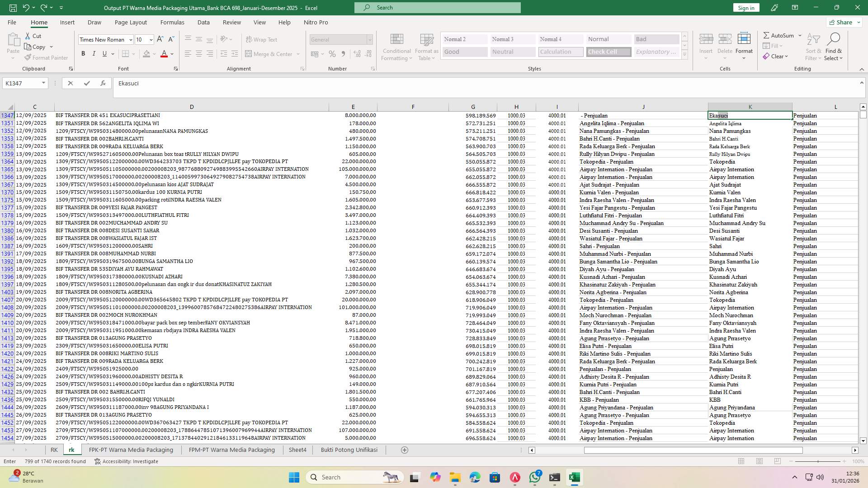Apply Percent Style number format
Image resolution: width=868 pixels, height=488 pixels.
pos(332,53)
